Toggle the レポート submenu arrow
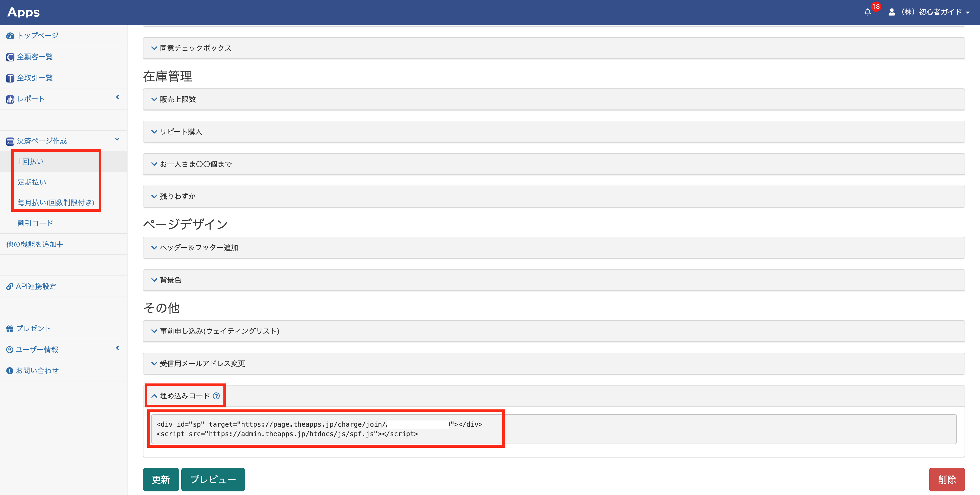 click(117, 97)
